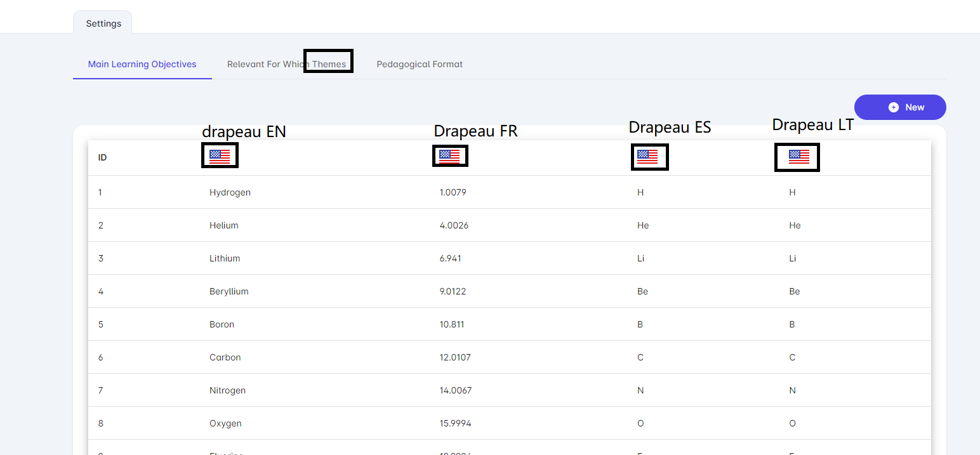Click the flag icon under drapeau EN
Viewport: 980px width, 455px height.
(x=220, y=157)
